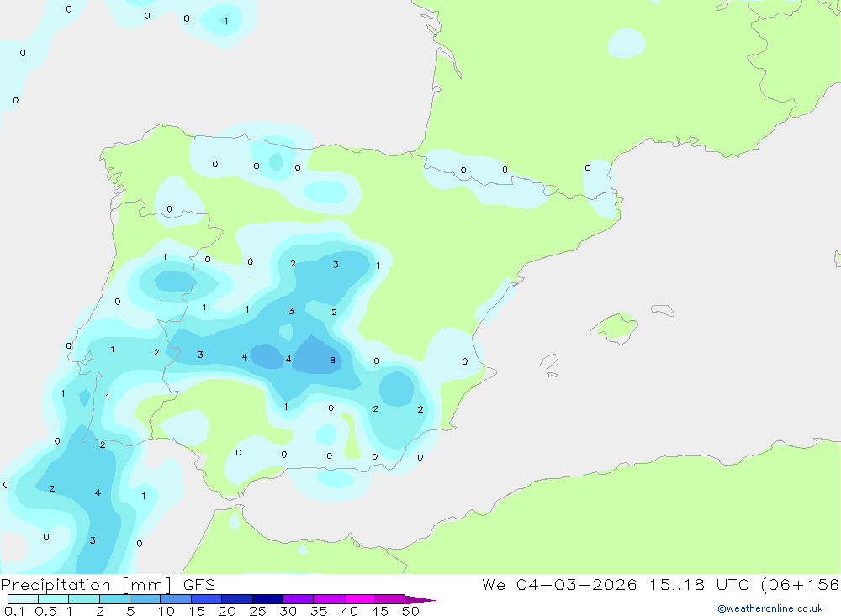Click the "8" precipitation value on the map
This screenshot has width=841, height=616.
(x=332, y=361)
